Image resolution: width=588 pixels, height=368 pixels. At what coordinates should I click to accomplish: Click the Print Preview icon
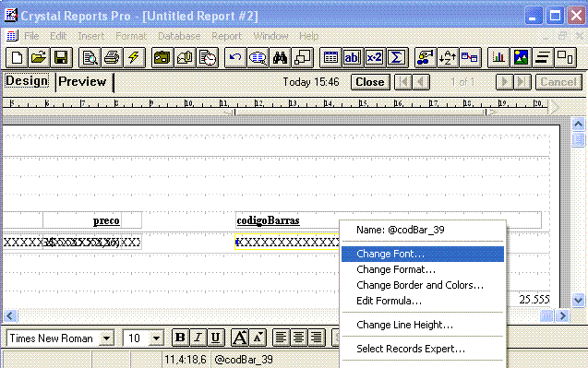[x=90, y=58]
